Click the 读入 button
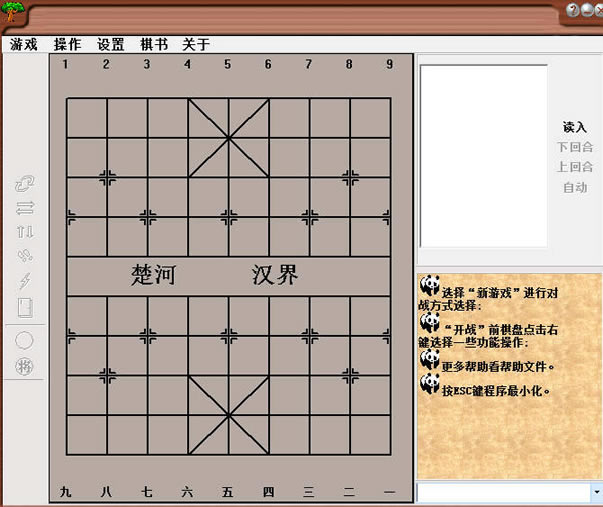 [574, 127]
